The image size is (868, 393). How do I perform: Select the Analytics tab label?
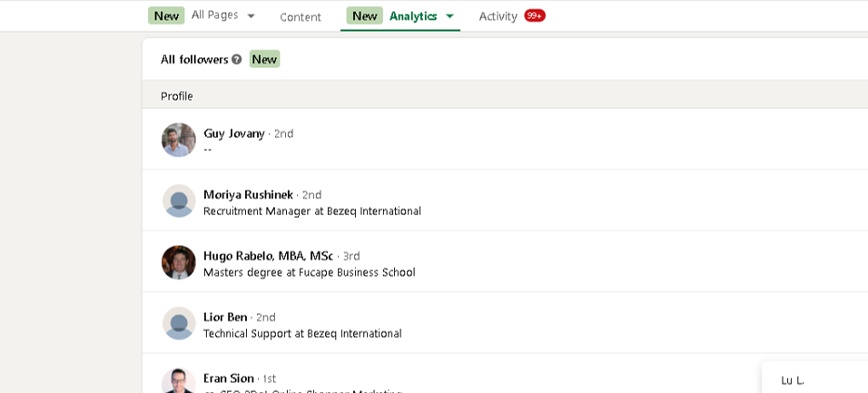[x=413, y=16]
